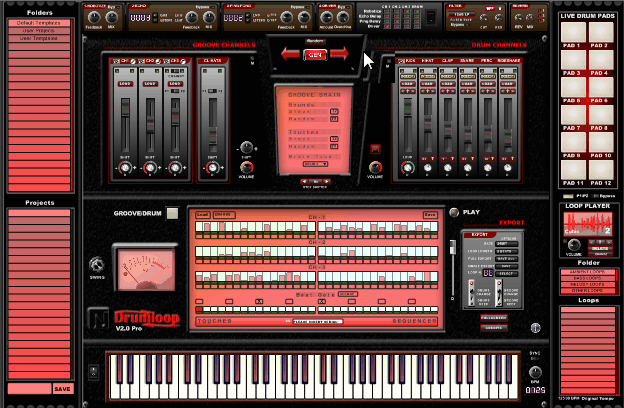Trigger live drum PAD 2

click(601, 32)
